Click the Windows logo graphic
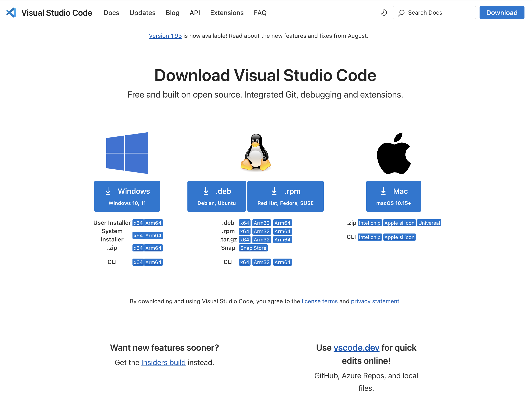The height and width of the screenshot is (401, 532). click(127, 153)
